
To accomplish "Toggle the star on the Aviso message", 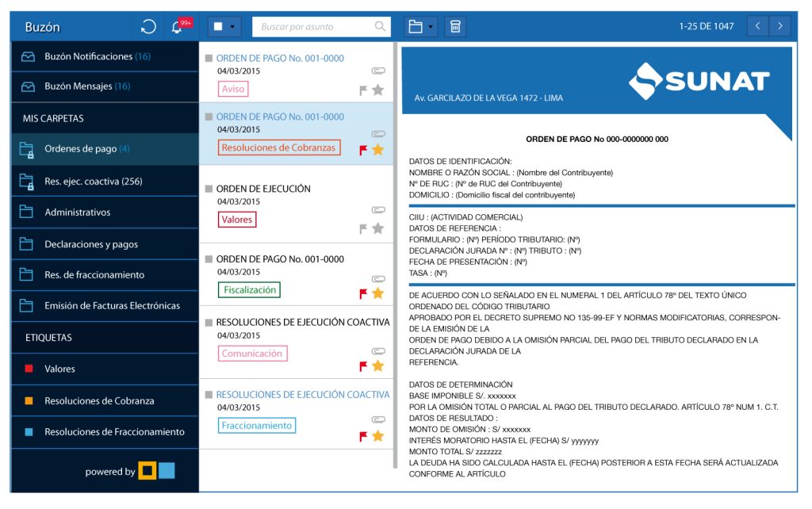I will pos(378,90).
